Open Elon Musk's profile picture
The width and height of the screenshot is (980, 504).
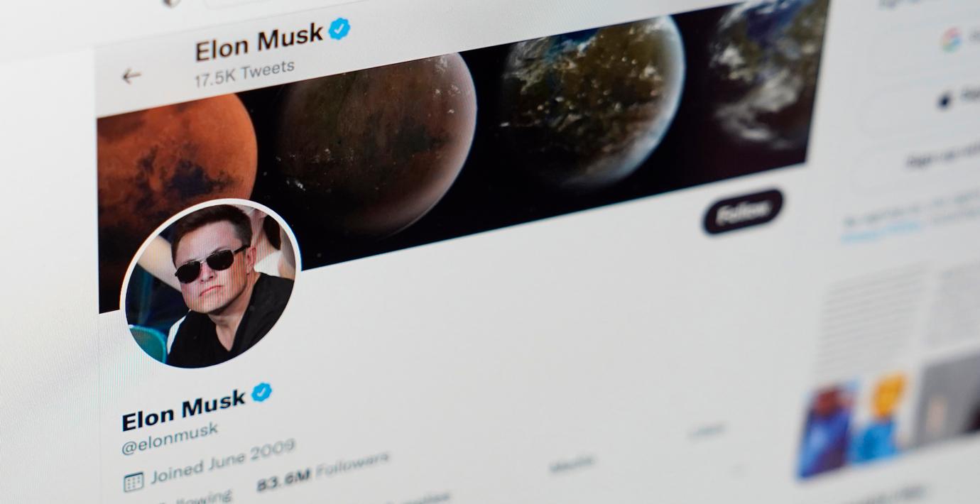click(x=211, y=284)
